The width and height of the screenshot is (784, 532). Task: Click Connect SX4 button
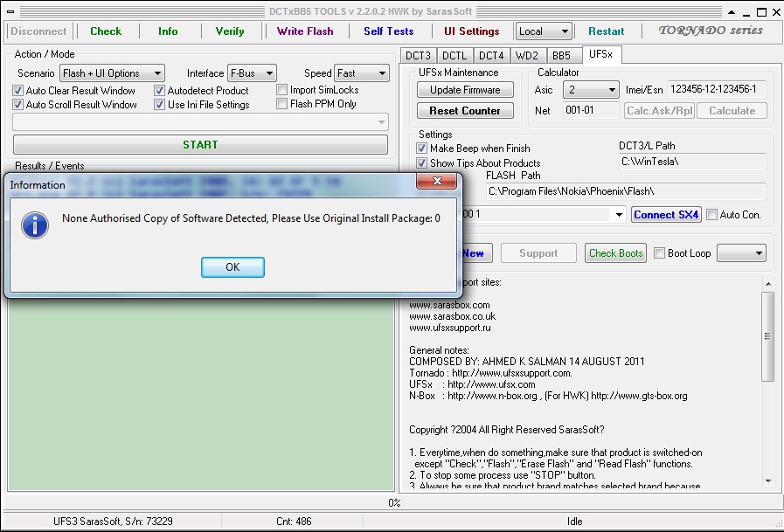click(666, 215)
